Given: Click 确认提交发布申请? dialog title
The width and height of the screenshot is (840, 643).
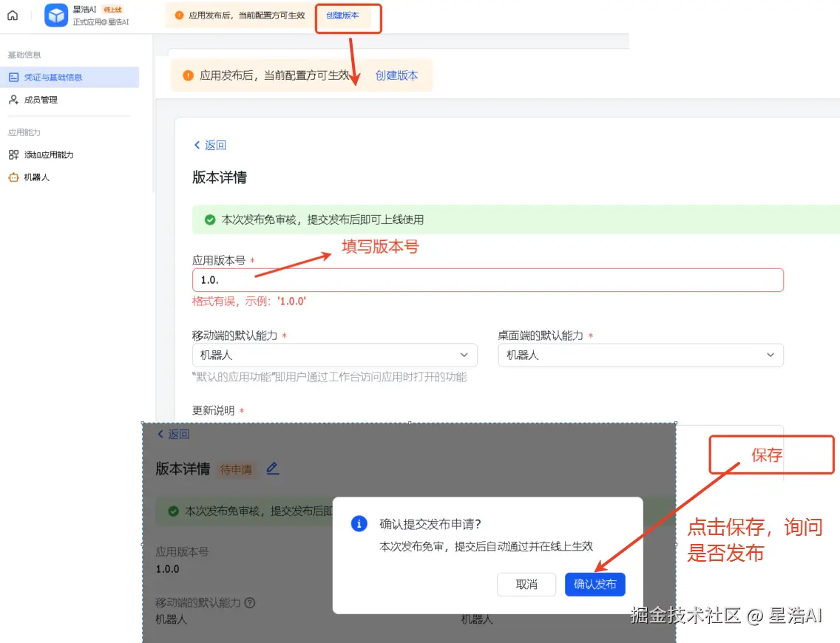Looking at the screenshot, I should [x=430, y=524].
